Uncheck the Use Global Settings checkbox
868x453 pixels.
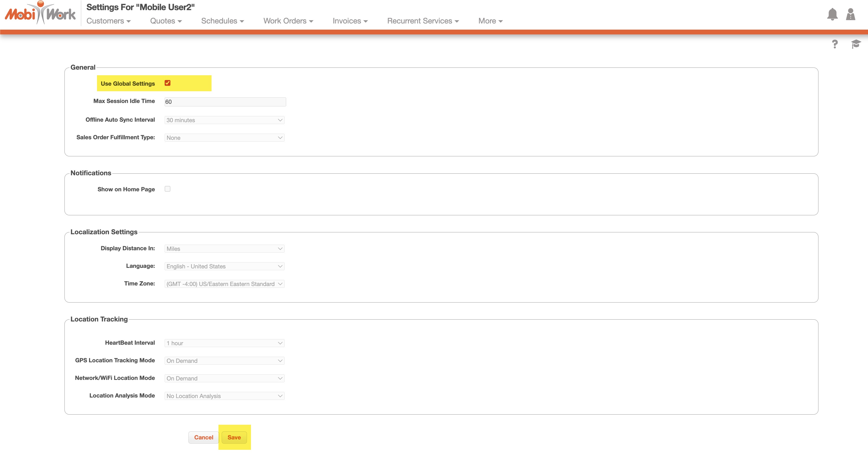[168, 83]
